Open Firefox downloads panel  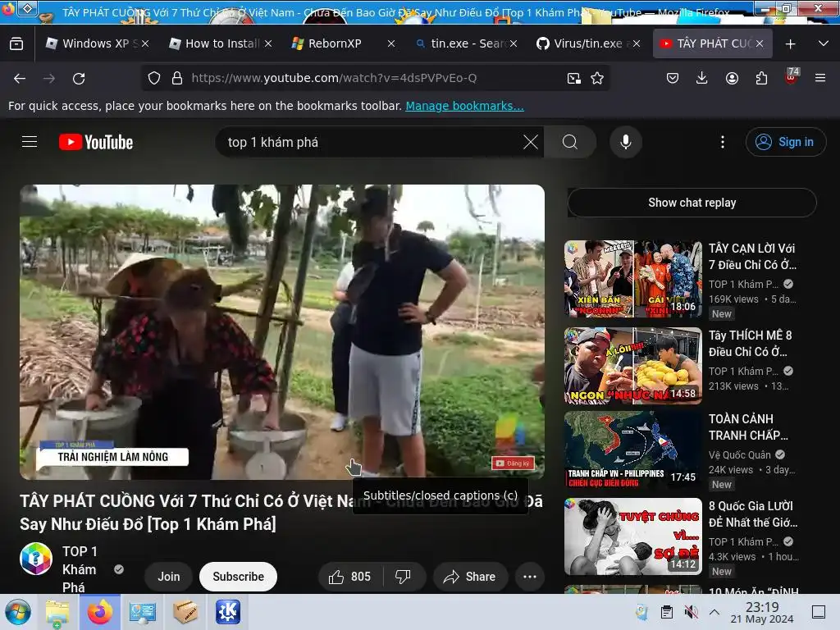[x=702, y=78]
